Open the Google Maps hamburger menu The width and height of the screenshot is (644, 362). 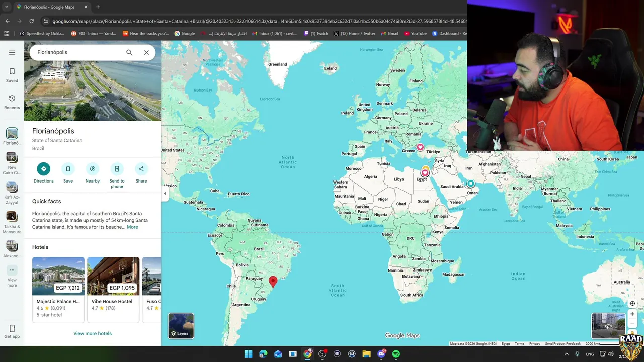click(x=12, y=52)
